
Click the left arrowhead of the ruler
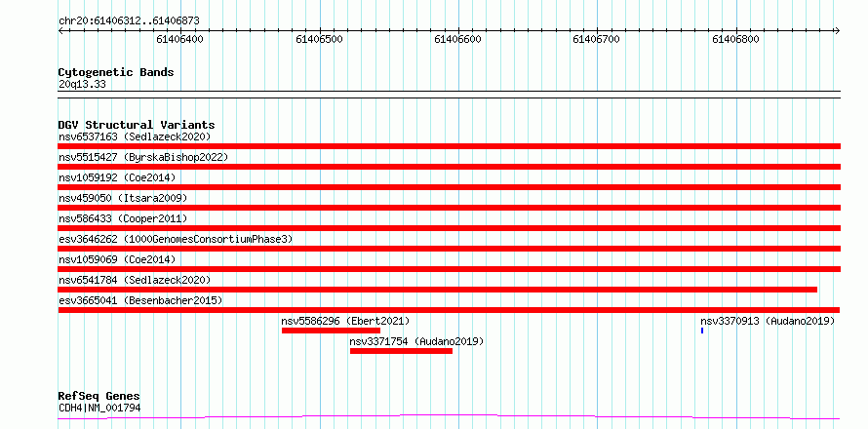coord(60,30)
